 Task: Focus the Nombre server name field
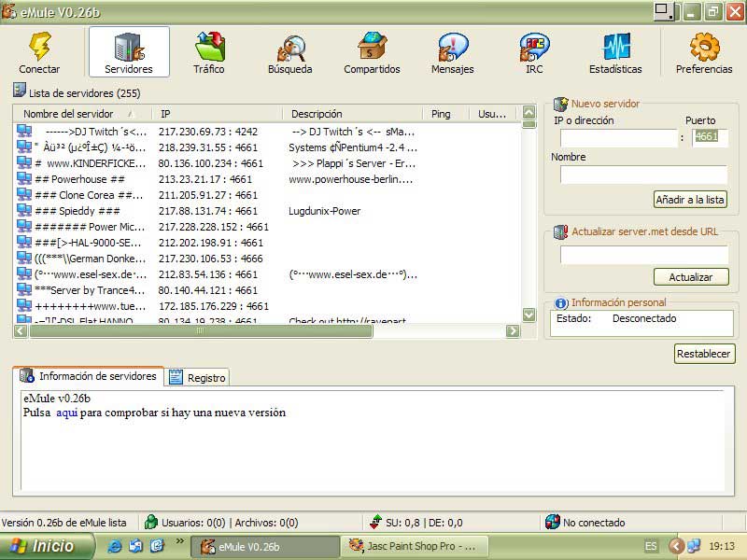[643, 175]
